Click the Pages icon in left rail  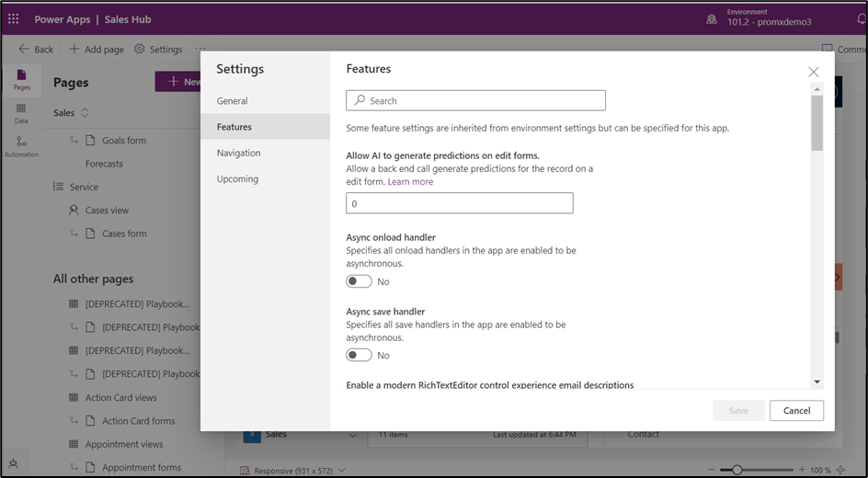click(21, 79)
